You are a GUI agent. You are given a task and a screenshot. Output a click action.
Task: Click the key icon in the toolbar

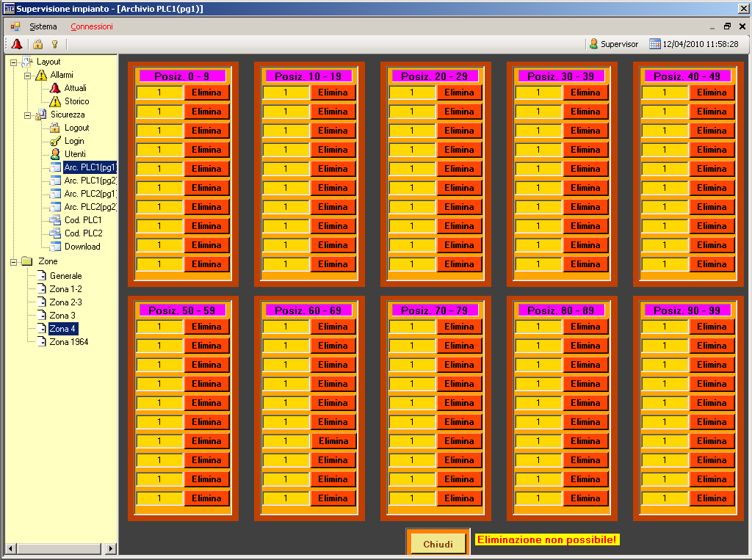click(54, 44)
